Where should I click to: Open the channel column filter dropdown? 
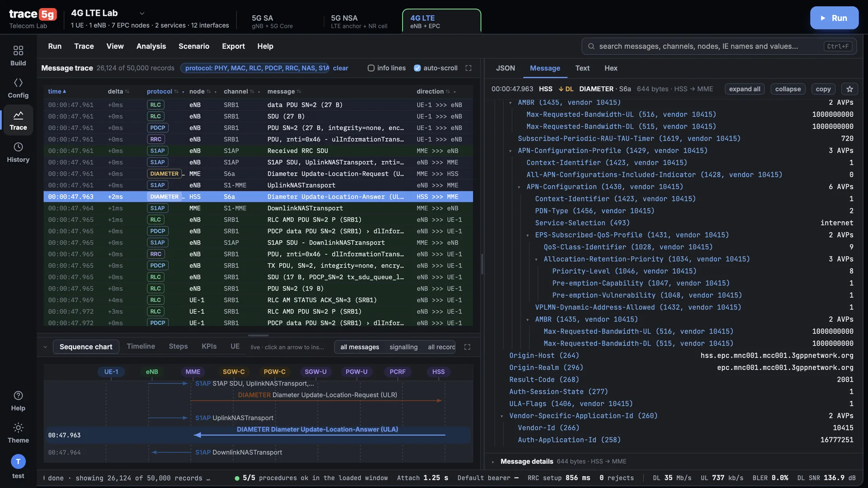pyautogui.click(x=259, y=92)
